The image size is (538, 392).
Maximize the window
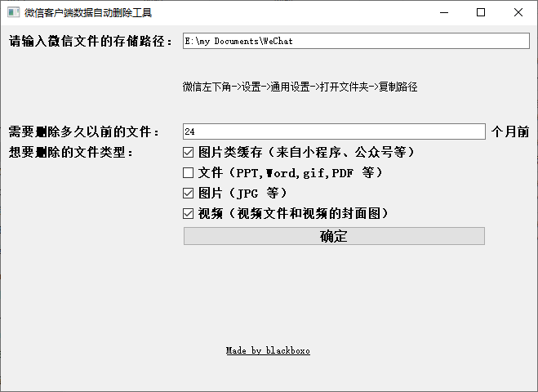click(481, 13)
